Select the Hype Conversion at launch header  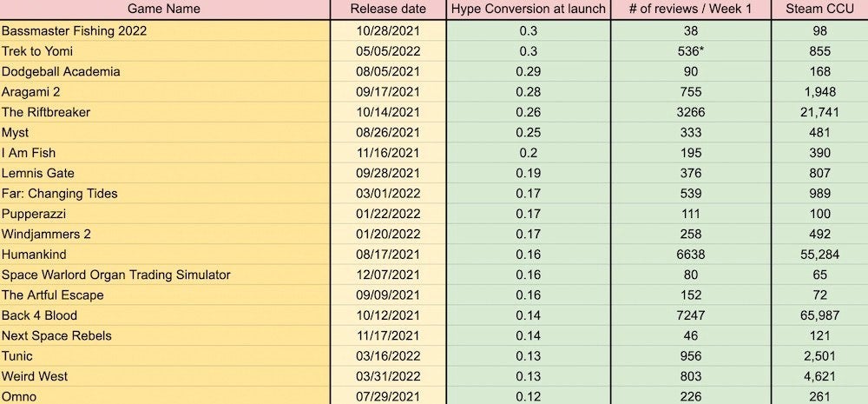528,10
